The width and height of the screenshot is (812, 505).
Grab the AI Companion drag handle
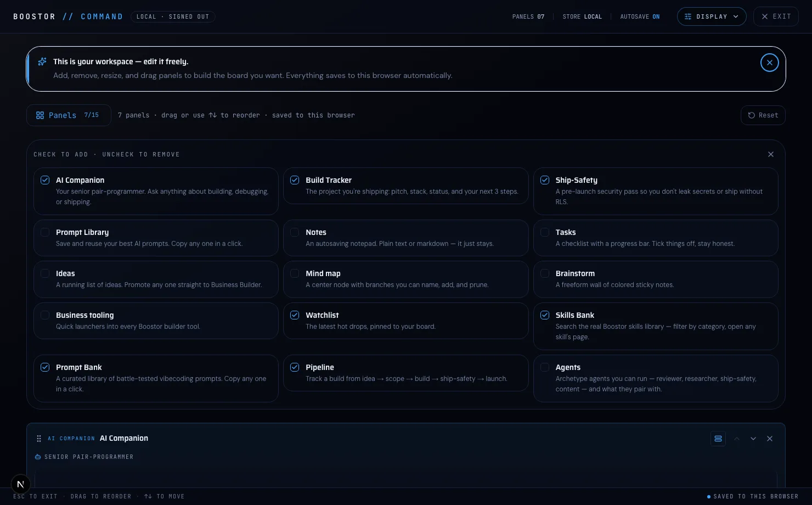click(x=39, y=439)
